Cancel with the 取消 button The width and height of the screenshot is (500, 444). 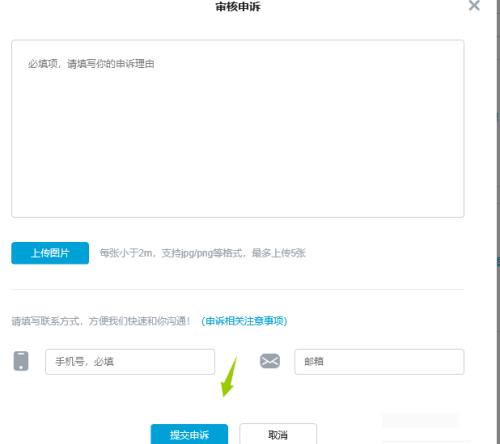pyautogui.click(x=278, y=434)
